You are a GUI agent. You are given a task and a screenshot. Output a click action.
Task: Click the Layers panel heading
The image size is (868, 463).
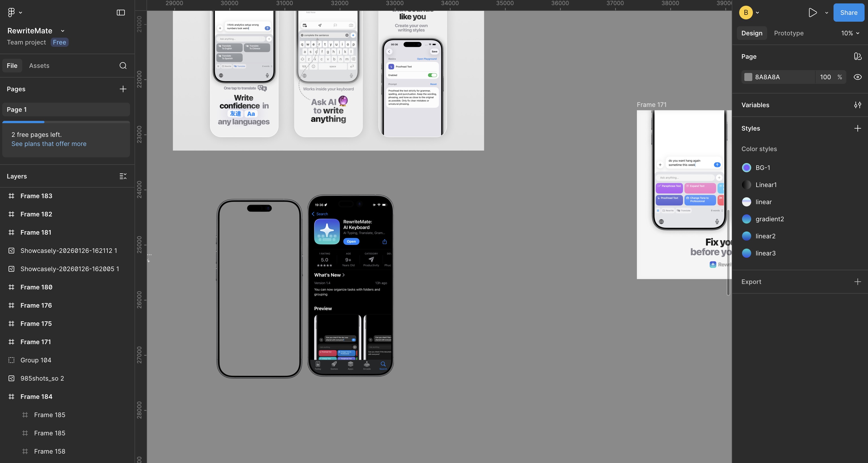17,176
